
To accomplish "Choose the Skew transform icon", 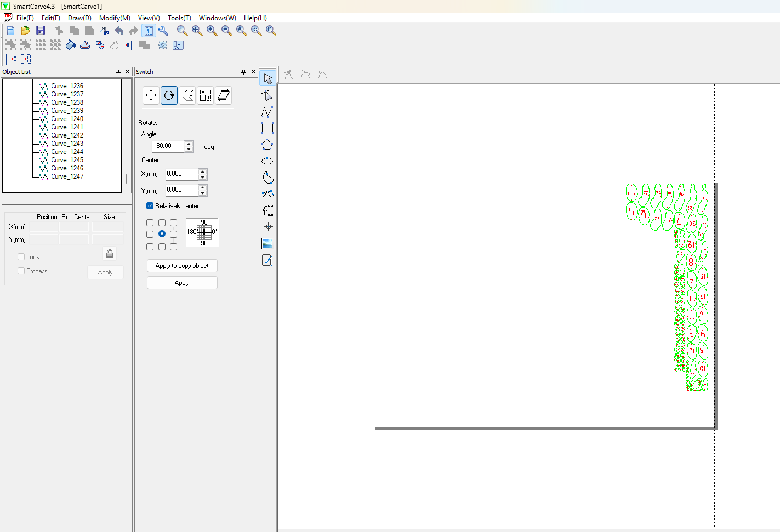I will pyautogui.click(x=223, y=95).
